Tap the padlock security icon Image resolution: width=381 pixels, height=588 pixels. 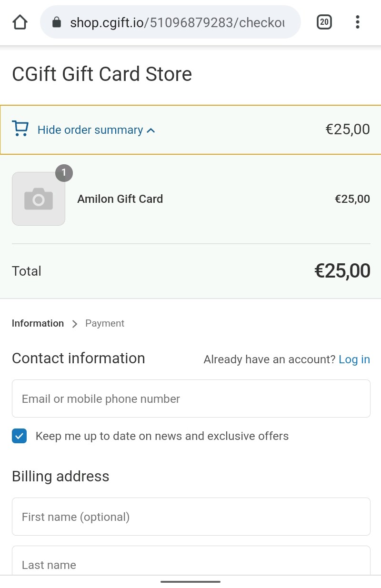[57, 22]
